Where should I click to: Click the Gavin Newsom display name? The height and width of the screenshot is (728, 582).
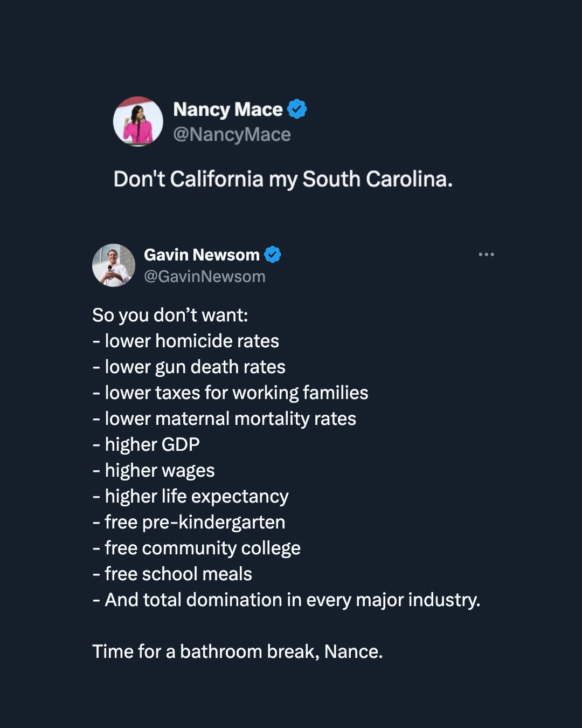(x=202, y=255)
